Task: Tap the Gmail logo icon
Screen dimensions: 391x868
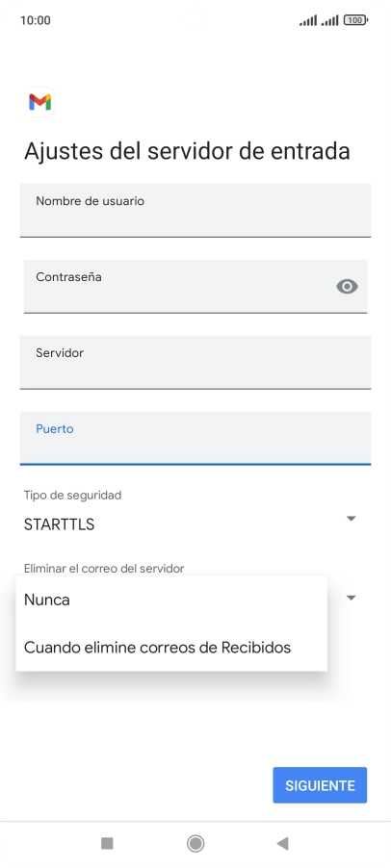Action: point(39,102)
